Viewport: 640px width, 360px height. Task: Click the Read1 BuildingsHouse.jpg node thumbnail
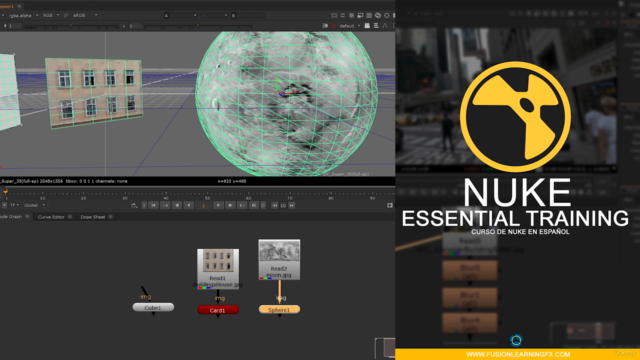point(218,268)
